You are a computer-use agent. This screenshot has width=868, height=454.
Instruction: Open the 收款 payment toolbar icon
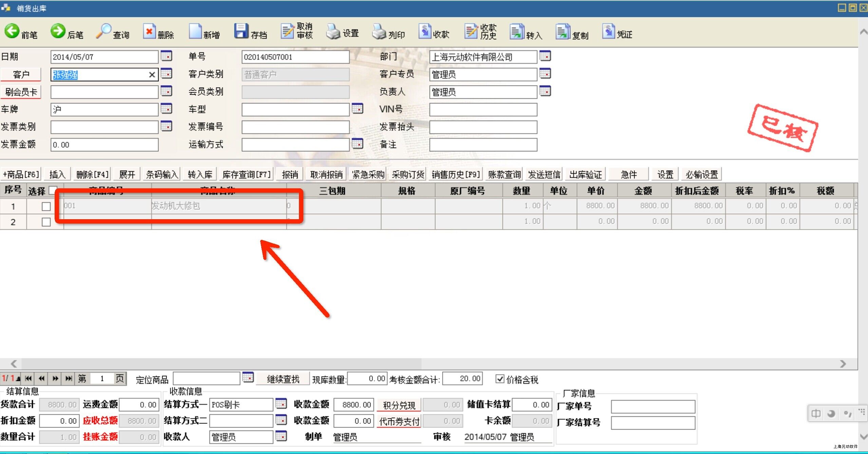424,31
